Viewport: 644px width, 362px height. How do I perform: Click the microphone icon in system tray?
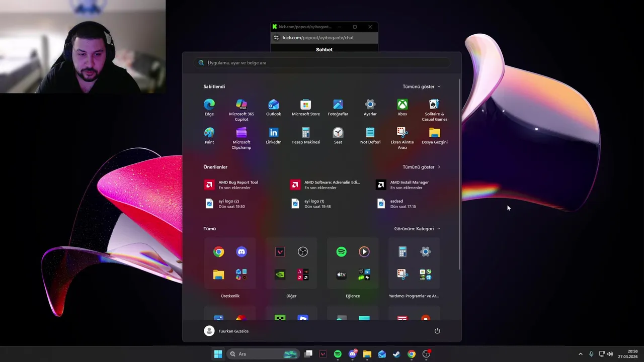pyautogui.click(x=591, y=354)
